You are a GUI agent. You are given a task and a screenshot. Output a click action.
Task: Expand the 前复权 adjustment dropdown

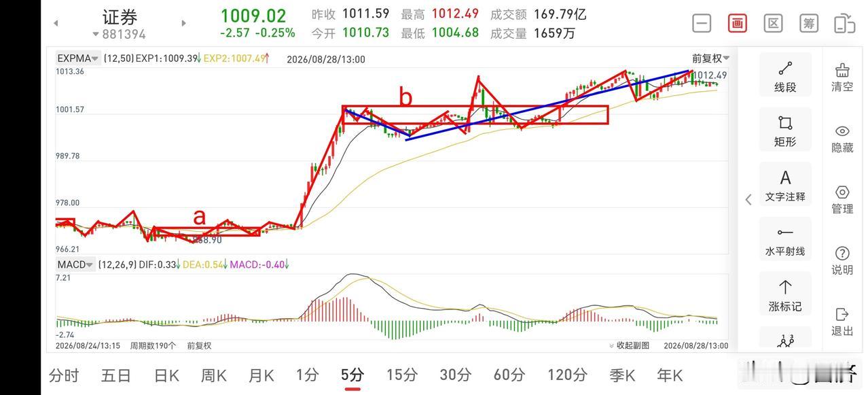(x=710, y=58)
